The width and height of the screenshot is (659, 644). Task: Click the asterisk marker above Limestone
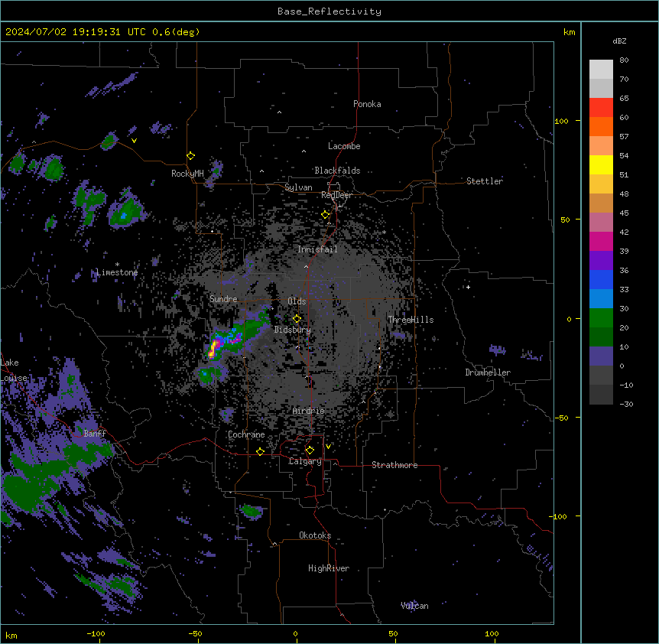coord(117,265)
